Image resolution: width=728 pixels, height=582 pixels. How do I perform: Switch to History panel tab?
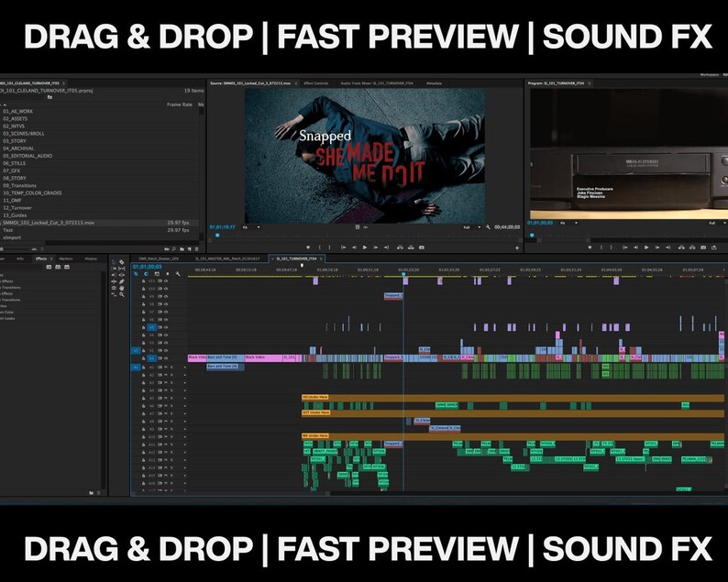(91, 258)
